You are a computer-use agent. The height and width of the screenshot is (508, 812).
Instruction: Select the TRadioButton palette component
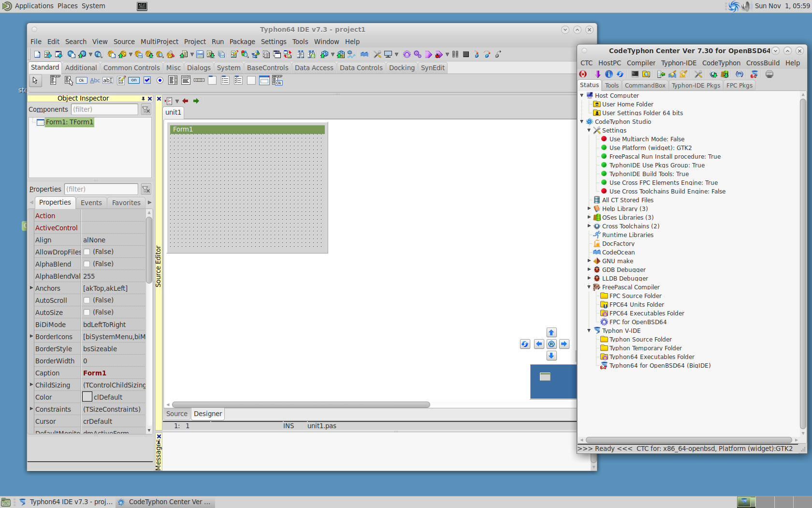pos(160,80)
